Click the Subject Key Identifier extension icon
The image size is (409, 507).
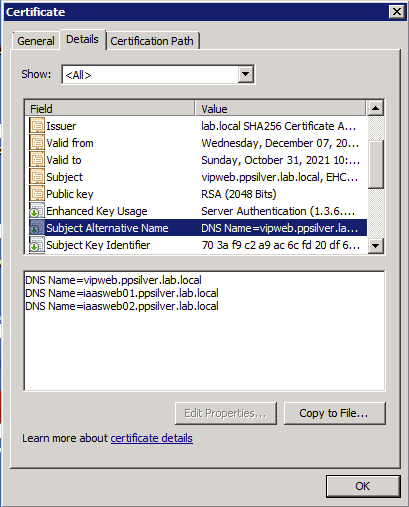(x=37, y=245)
